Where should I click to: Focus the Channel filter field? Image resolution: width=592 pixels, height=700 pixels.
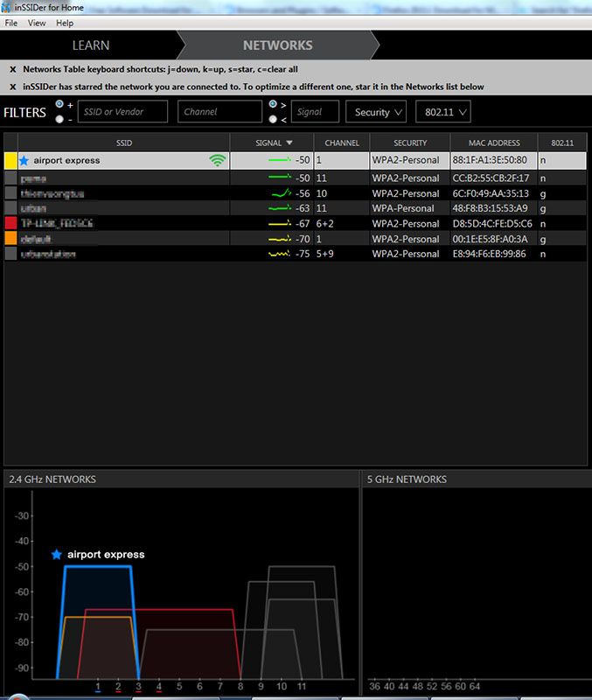tap(219, 112)
